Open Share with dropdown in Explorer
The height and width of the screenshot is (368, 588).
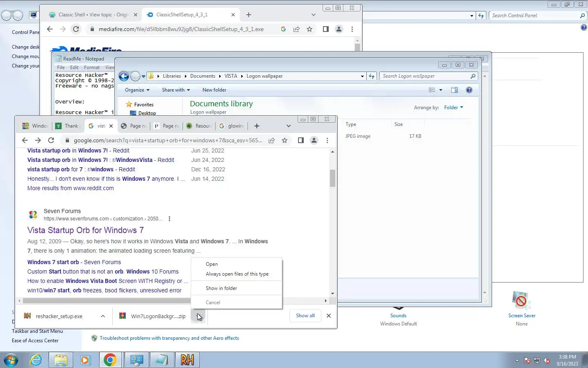click(176, 90)
